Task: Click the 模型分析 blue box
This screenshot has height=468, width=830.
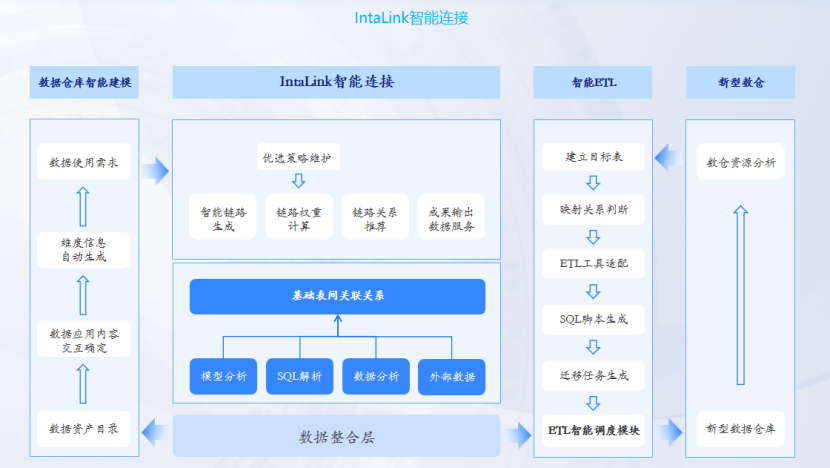Action: 224,376
